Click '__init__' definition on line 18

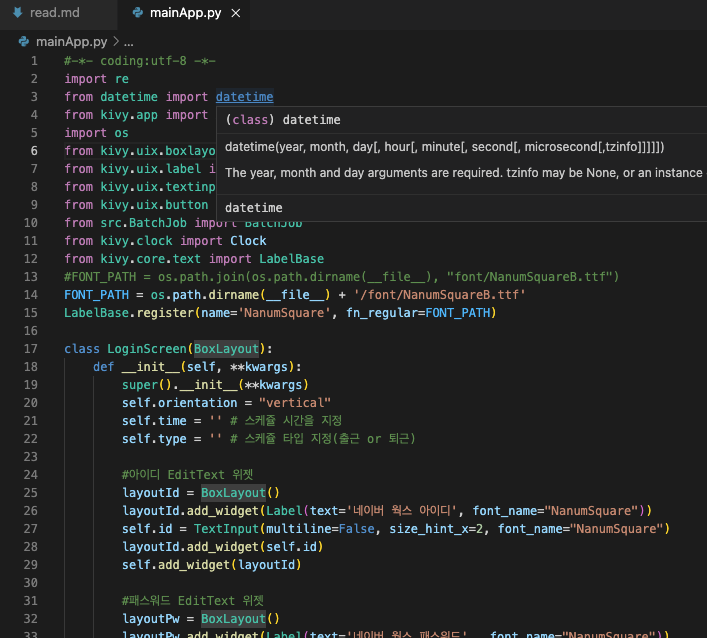[151, 367]
